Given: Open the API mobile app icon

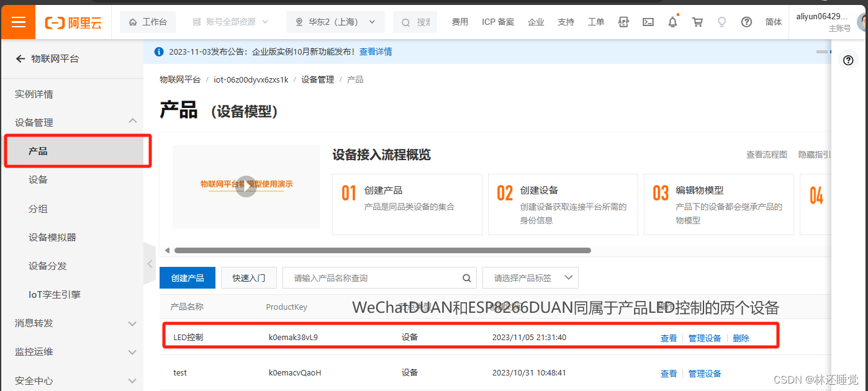Looking at the screenshot, I should pos(623,22).
